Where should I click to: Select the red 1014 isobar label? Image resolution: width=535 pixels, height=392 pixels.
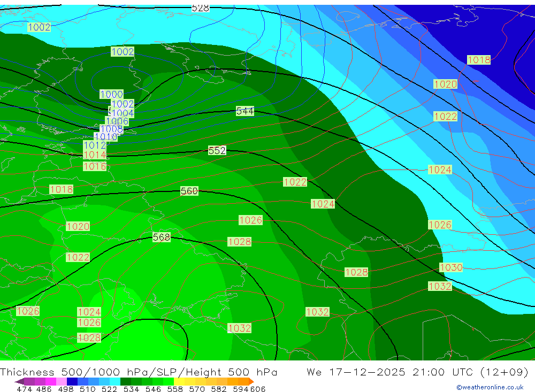tap(95, 155)
